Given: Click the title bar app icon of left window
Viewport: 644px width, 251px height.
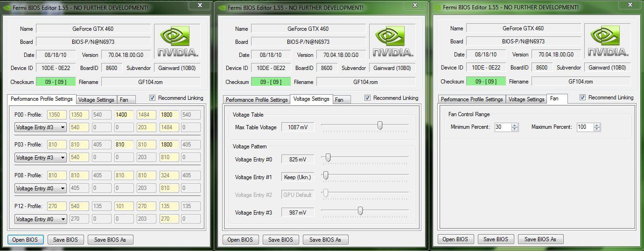Looking at the screenshot, I should [7, 7].
